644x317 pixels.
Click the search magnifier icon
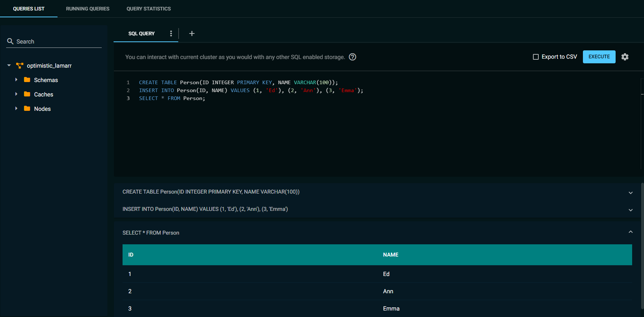10,41
